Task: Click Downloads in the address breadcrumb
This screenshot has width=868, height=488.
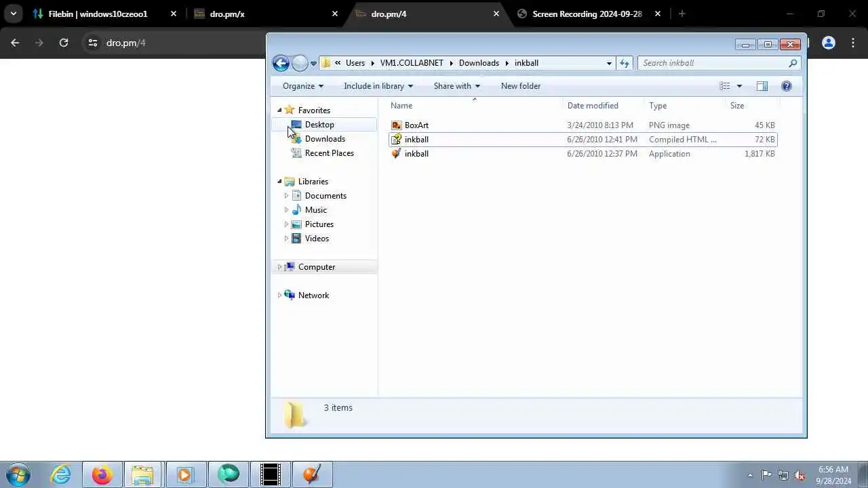Action: [x=479, y=63]
